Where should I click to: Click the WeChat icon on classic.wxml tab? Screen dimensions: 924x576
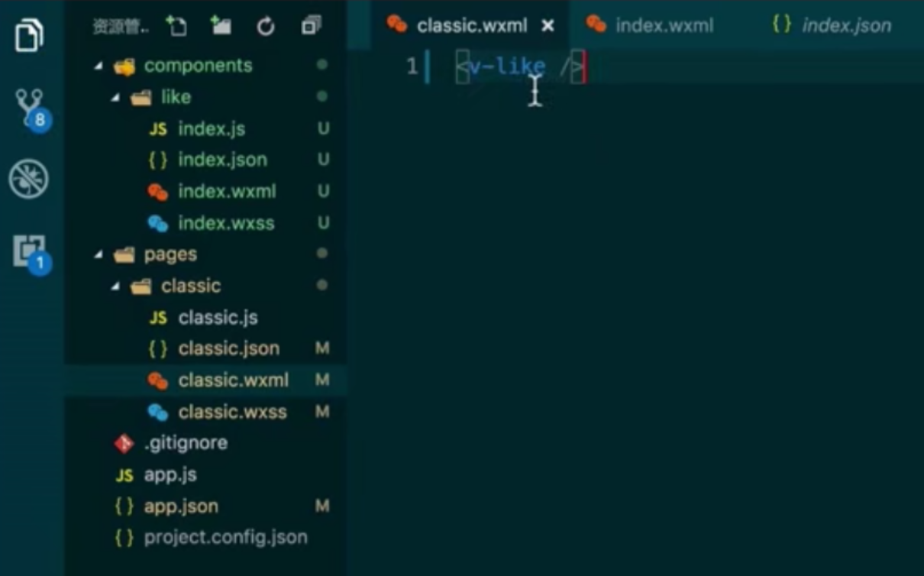(x=397, y=24)
